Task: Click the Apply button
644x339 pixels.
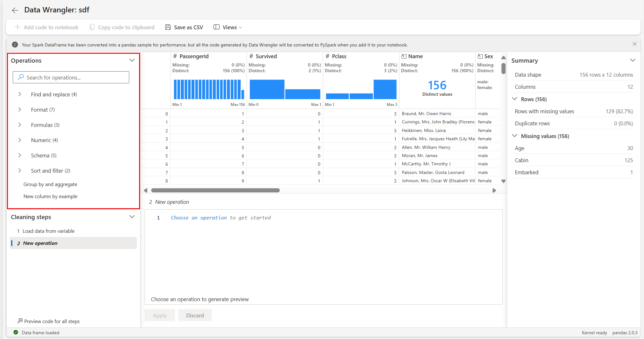Action: 160,315
